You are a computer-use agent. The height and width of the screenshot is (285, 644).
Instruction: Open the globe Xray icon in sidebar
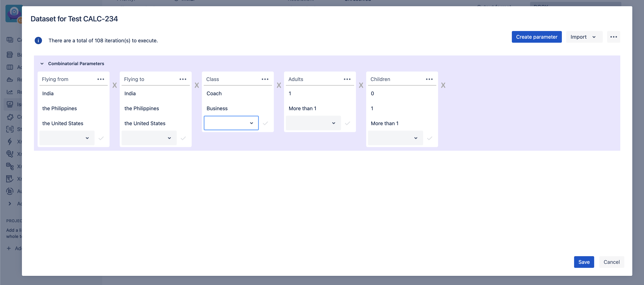10,154
